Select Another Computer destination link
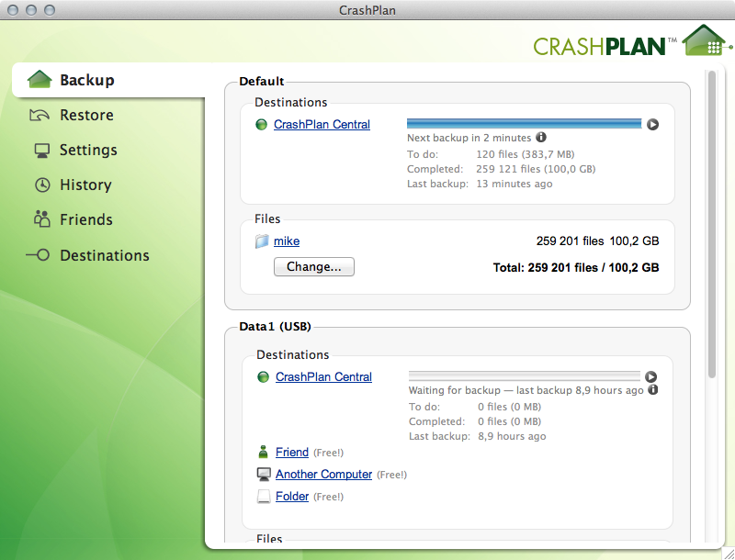735x560 pixels. click(x=323, y=475)
